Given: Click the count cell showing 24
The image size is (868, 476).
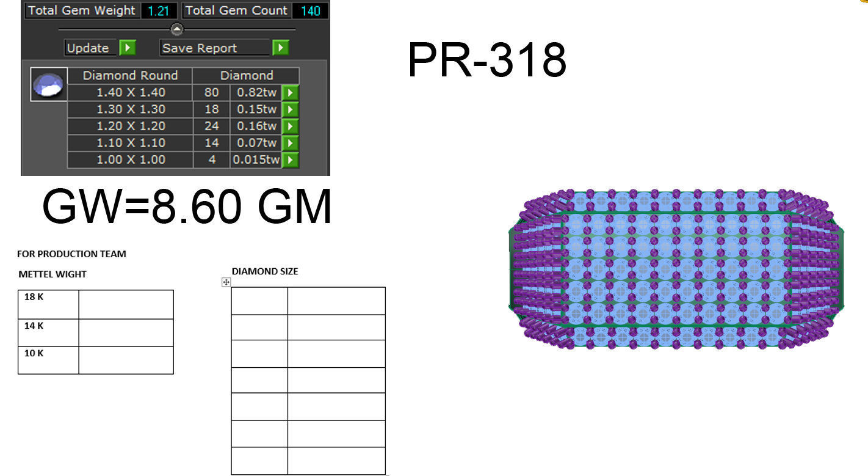Looking at the screenshot, I should point(211,126).
